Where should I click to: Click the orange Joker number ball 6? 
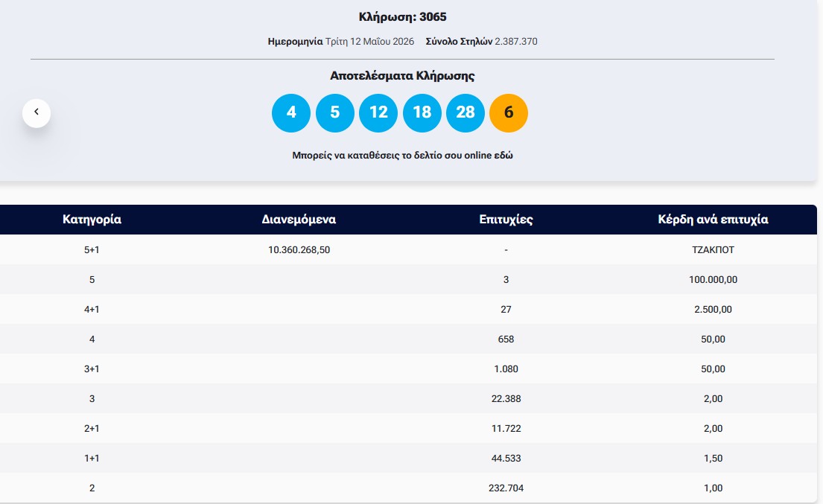pyautogui.click(x=509, y=112)
